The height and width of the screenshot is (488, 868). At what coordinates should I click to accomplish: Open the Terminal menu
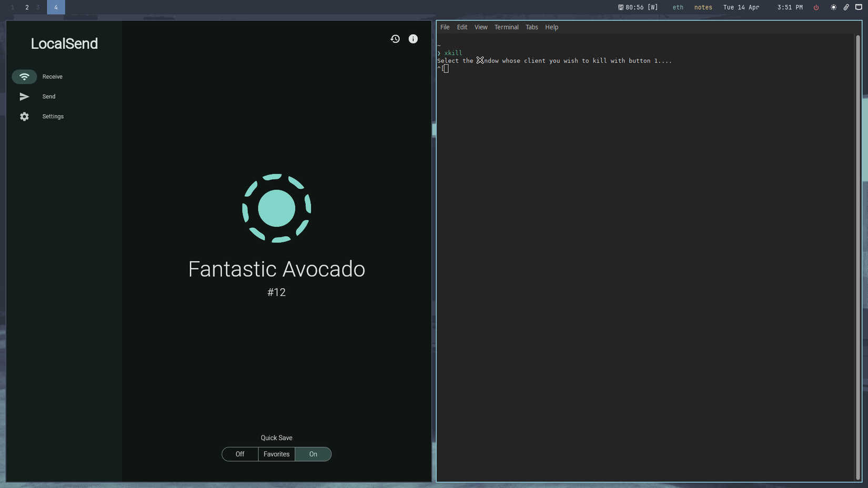506,27
